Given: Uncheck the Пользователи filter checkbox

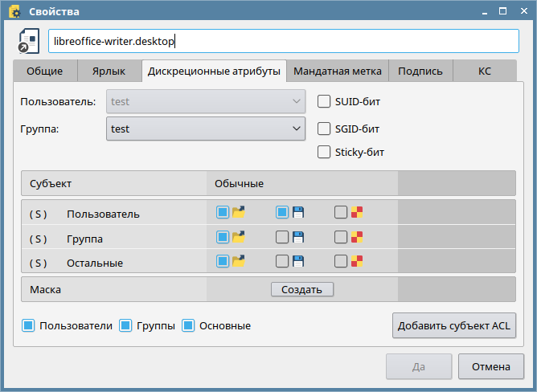Looking at the screenshot, I should [28, 325].
